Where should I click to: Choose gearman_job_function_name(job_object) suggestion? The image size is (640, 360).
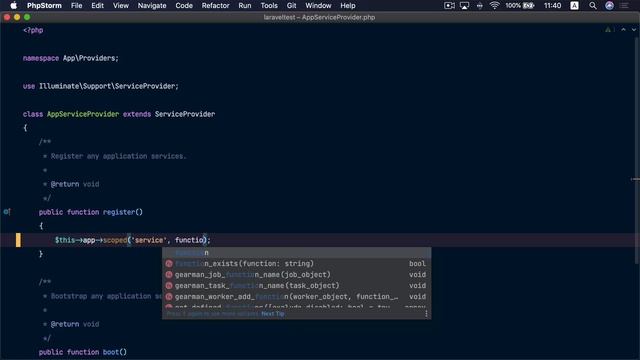tap(296, 275)
